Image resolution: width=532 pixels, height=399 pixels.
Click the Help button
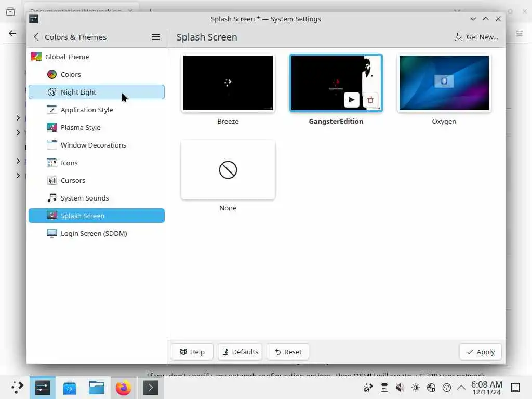pos(192,352)
